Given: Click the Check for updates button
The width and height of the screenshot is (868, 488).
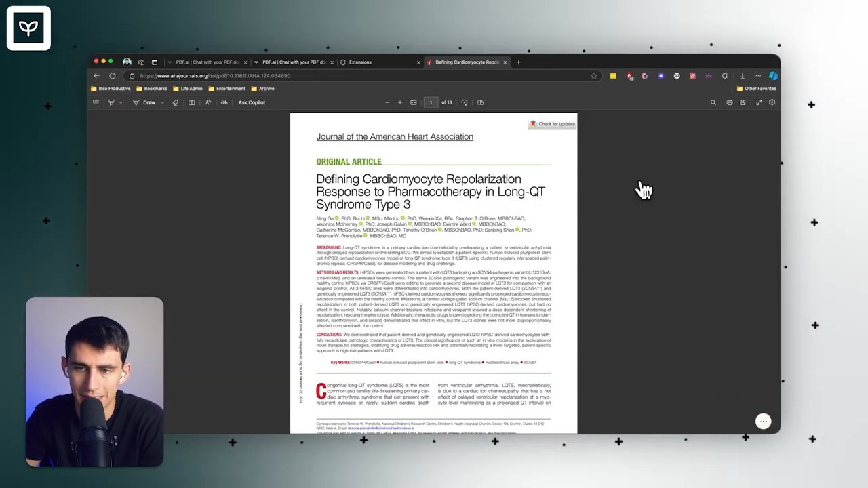Looking at the screenshot, I should pos(553,124).
